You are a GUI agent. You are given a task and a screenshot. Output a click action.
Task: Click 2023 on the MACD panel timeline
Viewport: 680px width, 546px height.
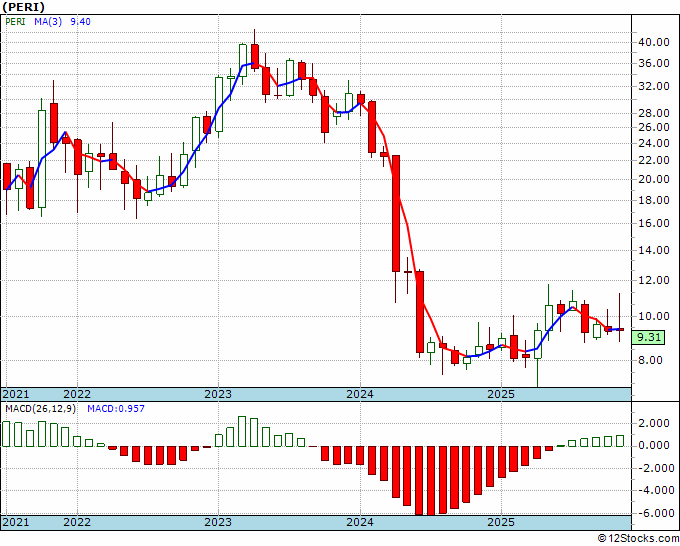218,522
